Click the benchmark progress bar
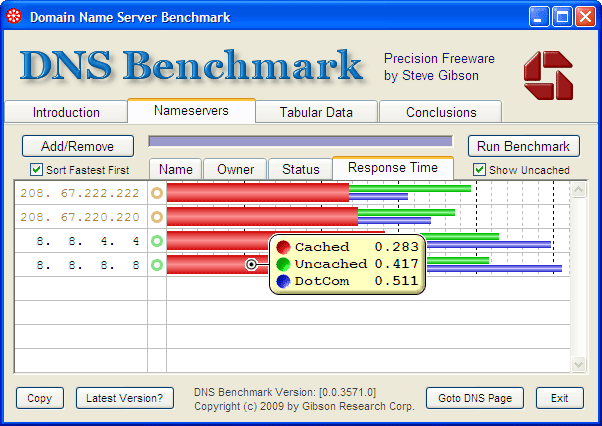Image resolution: width=602 pixels, height=426 pixels. click(x=301, y=141)
